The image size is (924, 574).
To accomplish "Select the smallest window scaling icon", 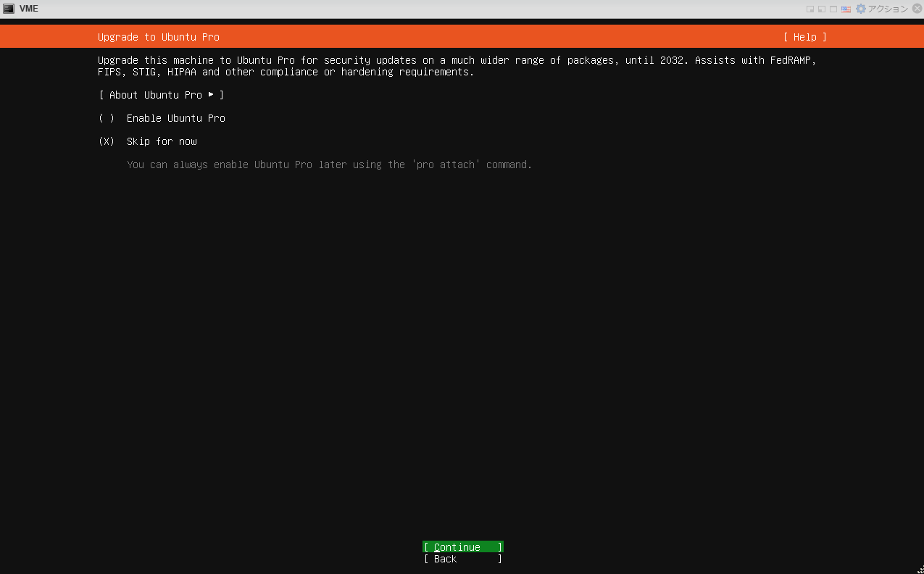I will (x=809, y=8).
